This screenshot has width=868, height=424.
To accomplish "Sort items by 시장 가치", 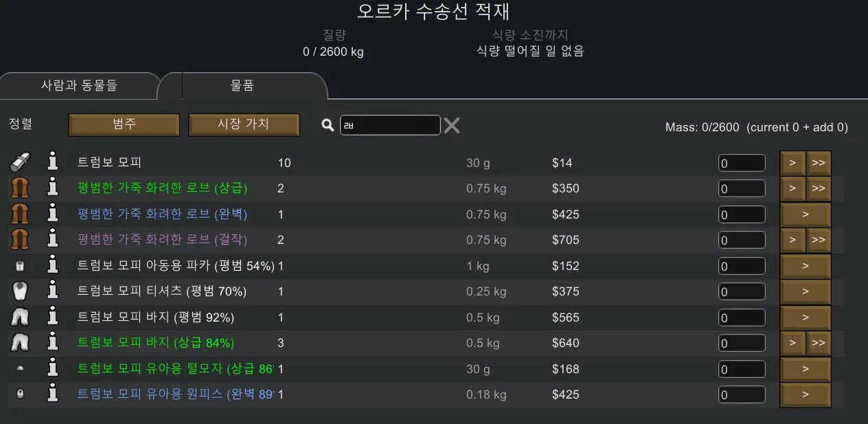I will coord(244,124).
